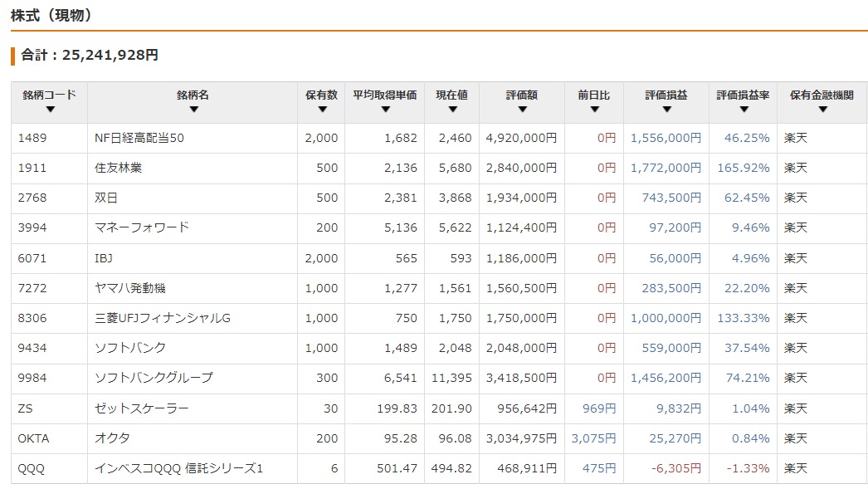Select stock code 7272 cell

coord(49,288)
